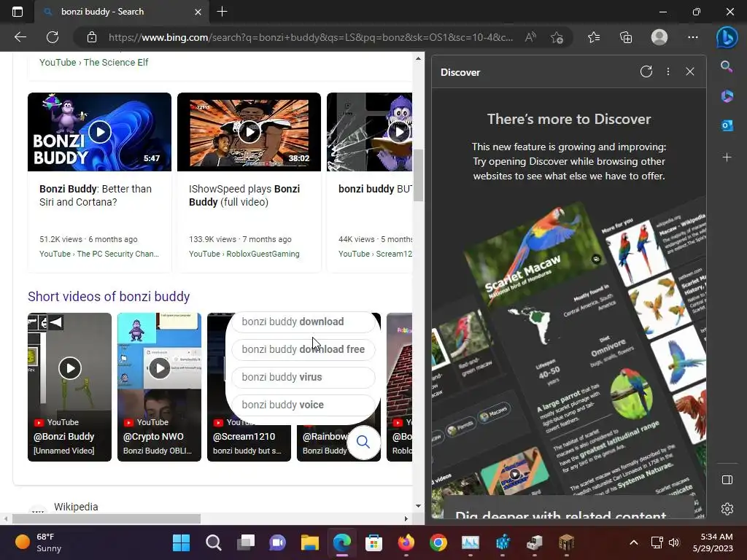The image size is (747, 560).
Task: Play the Bonzi Buddy 5:47 video
Action: point(99,132)
